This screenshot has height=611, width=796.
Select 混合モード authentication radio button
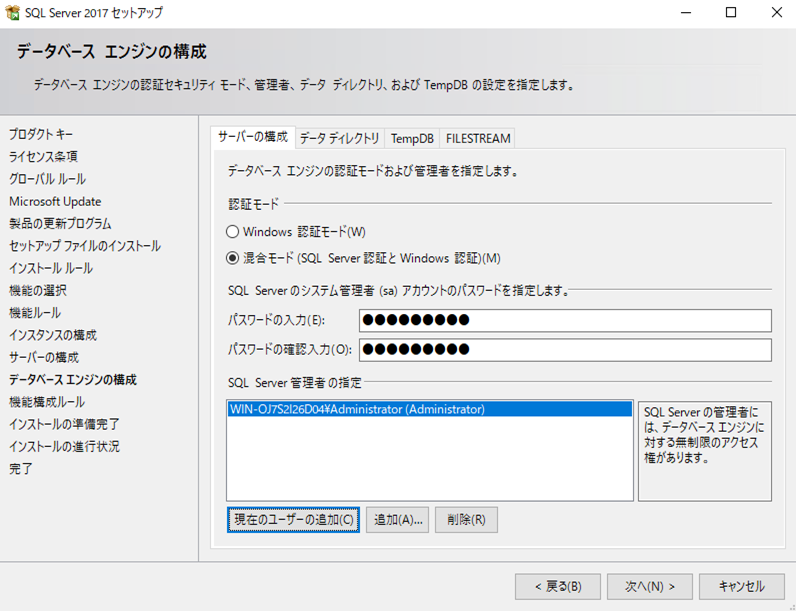(x=233, y=258)
